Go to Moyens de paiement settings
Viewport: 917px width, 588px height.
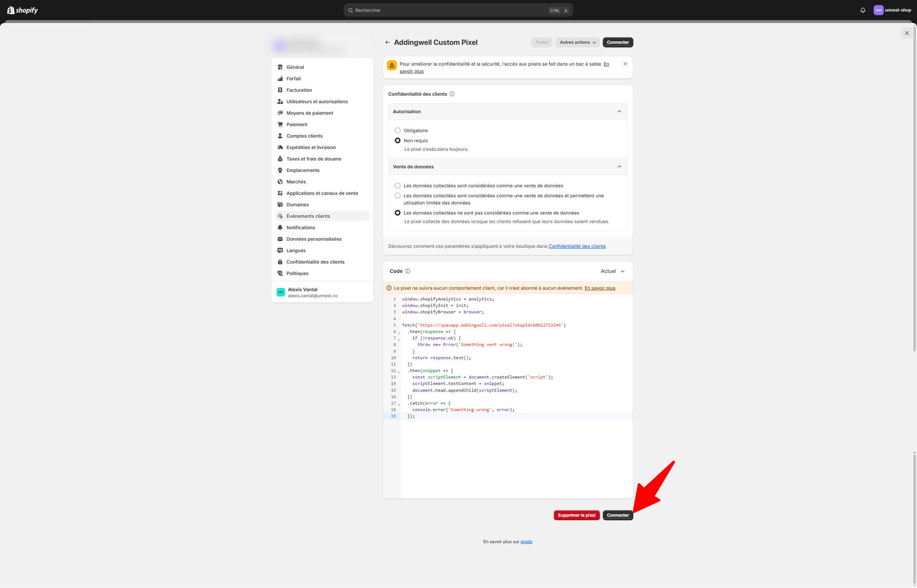322,113
